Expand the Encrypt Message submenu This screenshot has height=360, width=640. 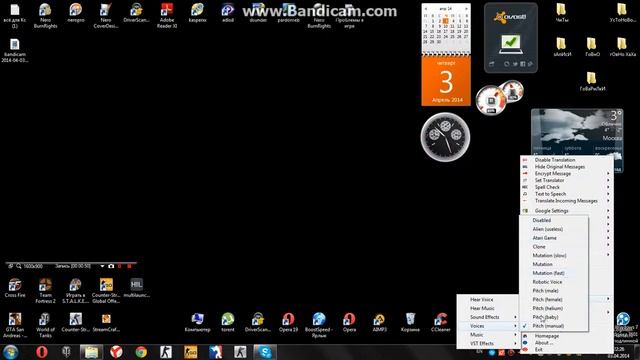(x=567, y=173)
